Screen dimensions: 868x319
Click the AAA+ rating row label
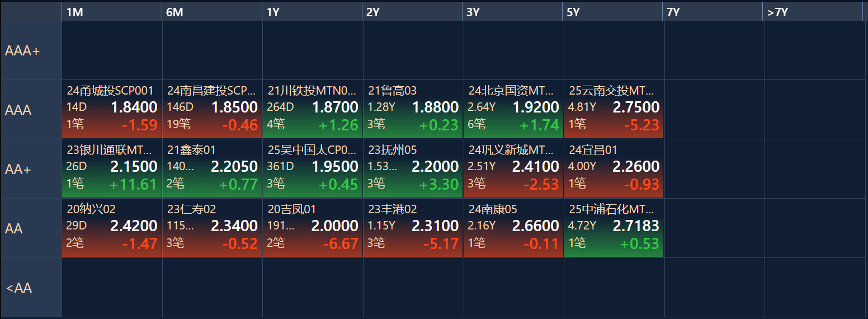(31, 51)
